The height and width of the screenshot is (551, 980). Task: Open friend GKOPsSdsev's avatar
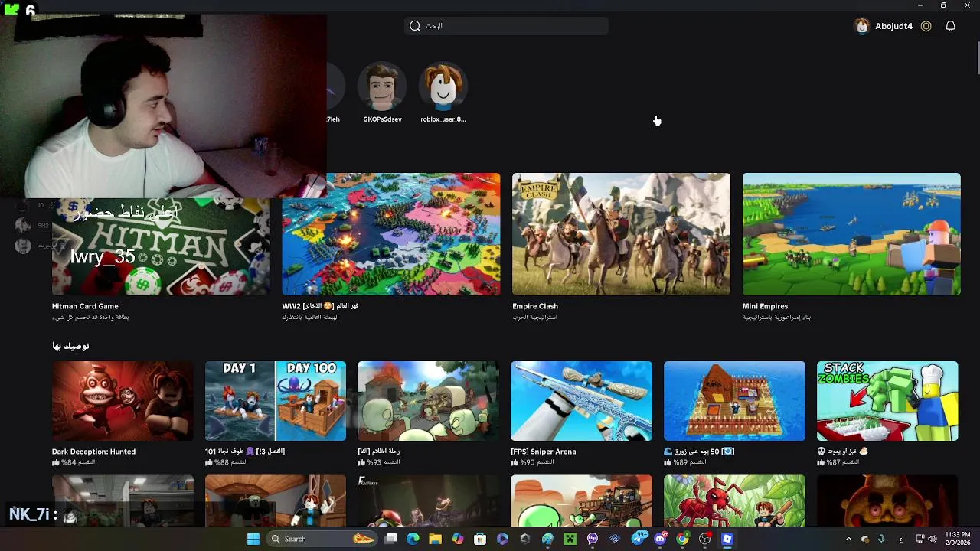click(382, 86)
